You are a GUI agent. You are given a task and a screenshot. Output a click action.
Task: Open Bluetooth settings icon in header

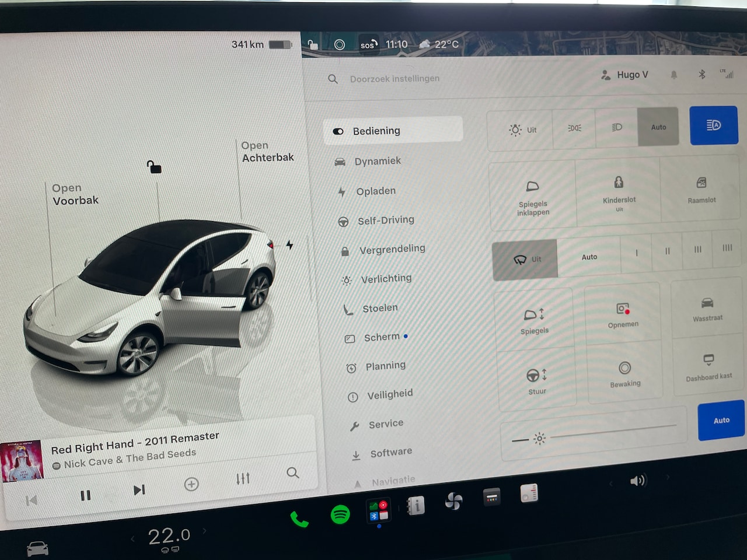702,74
